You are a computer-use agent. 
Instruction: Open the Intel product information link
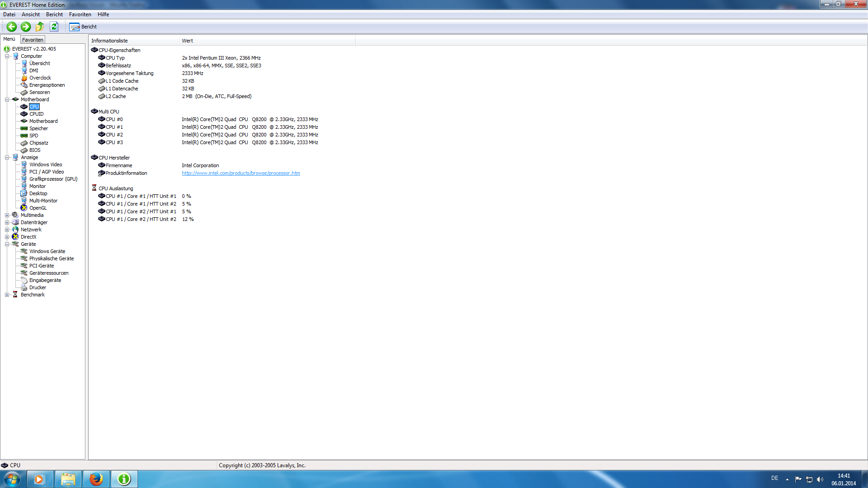[241, 173]
